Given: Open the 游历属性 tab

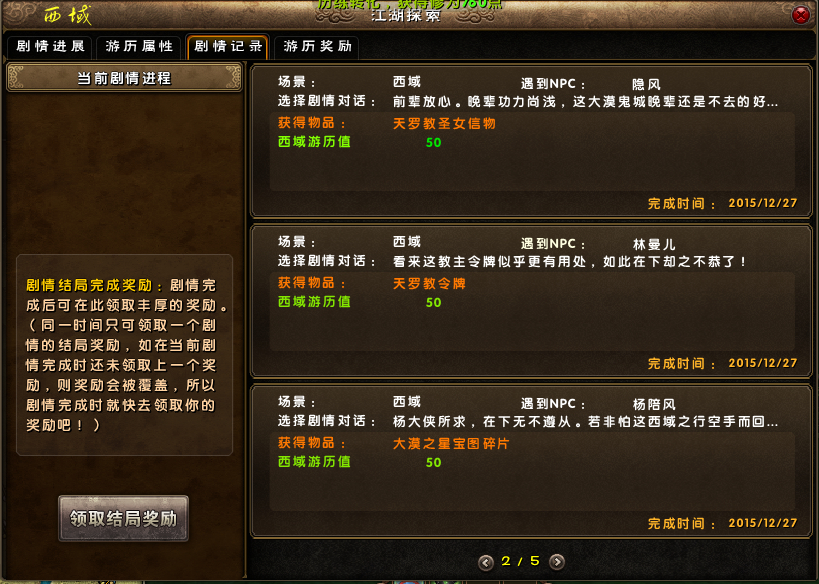Looking at the screenshot, I should [139, 46].
